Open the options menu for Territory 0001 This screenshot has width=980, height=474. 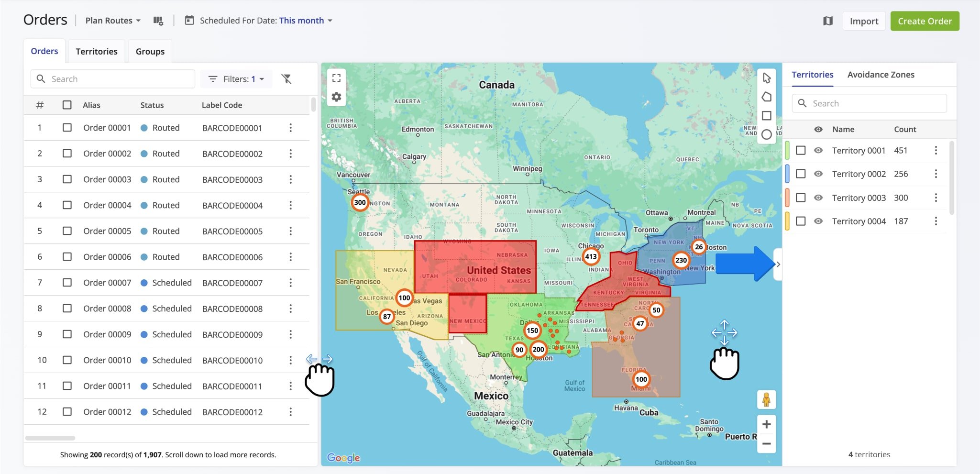[936, 150]
